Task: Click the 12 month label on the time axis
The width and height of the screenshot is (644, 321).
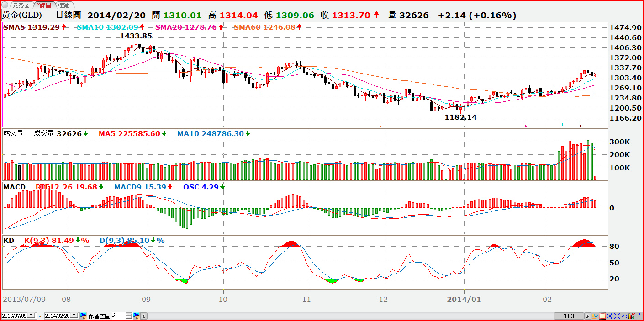Action: click(x=384, y=300)
